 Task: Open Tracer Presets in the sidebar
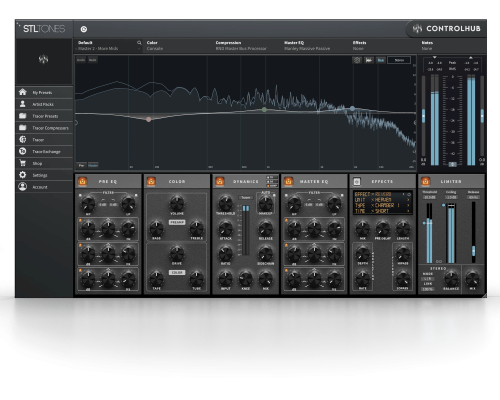click(x=44, y=116)
